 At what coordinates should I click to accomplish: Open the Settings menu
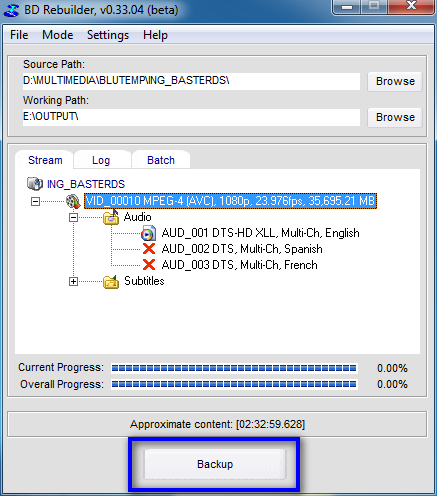click(108, 35)
